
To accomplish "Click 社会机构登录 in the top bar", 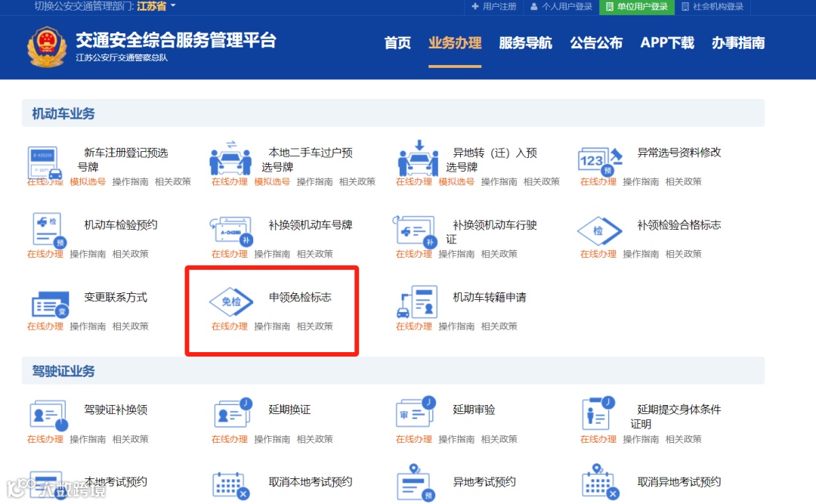I will tap(712, 7).
